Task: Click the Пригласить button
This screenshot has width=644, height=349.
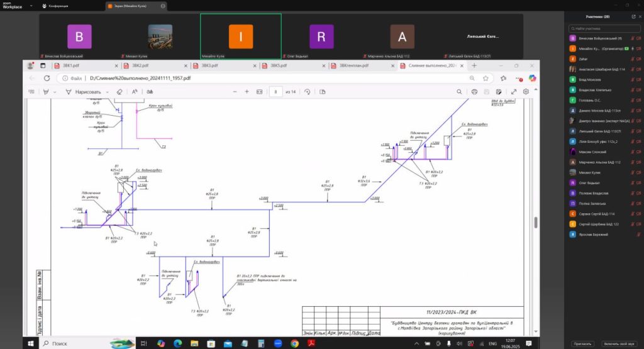Action: [582, 343]
